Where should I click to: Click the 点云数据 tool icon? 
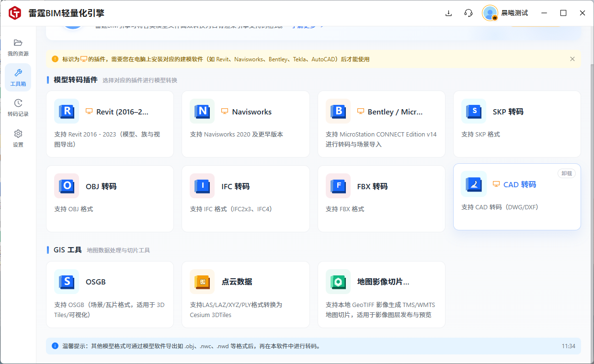pos(202,282)
